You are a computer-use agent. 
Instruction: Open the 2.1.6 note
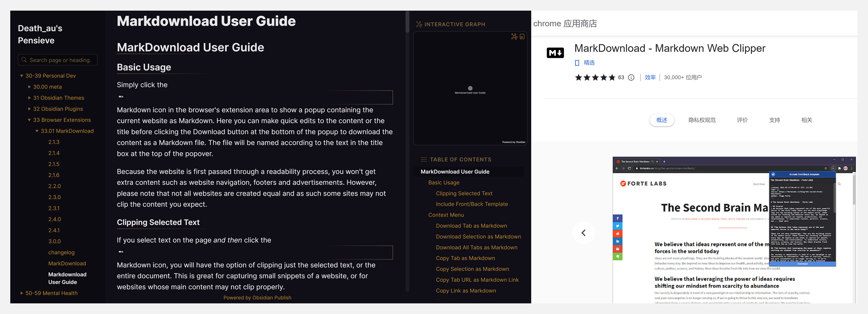[x=54, y=175]
